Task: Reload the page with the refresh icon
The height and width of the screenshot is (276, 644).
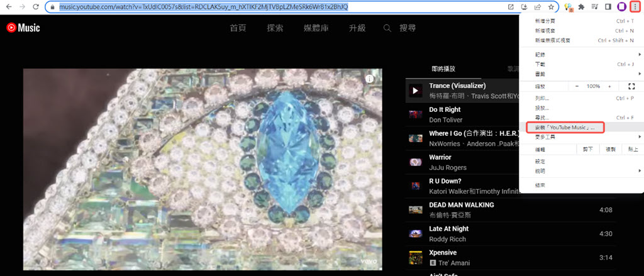Action: point(36,7)
